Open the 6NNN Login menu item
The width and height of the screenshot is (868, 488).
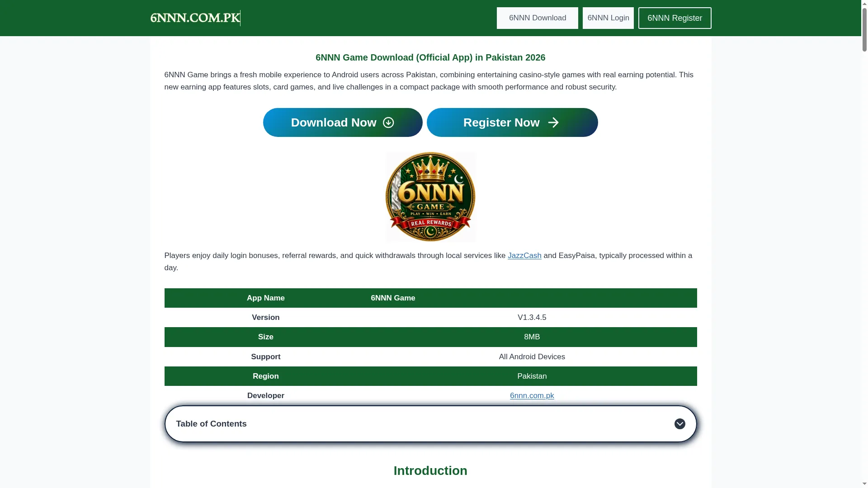tap(608, 18)
